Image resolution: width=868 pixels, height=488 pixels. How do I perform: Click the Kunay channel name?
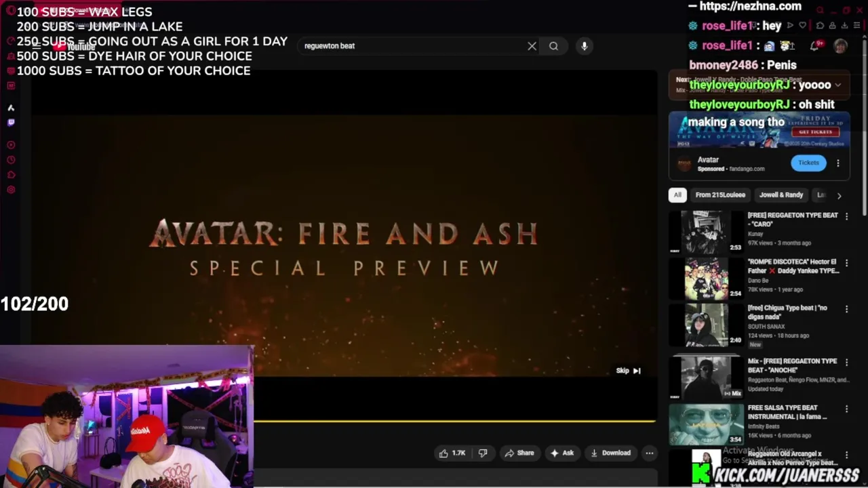(x=757, y=234)
